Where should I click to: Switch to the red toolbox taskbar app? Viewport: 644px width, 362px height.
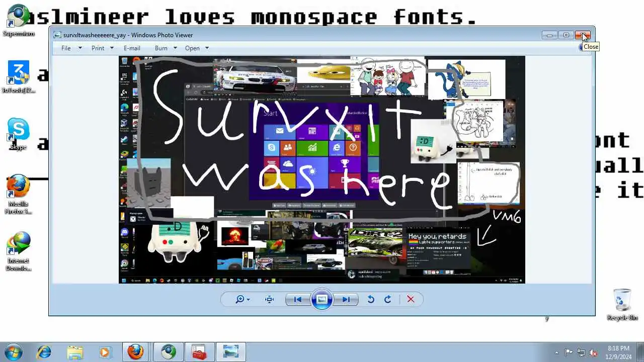point(200,352)
